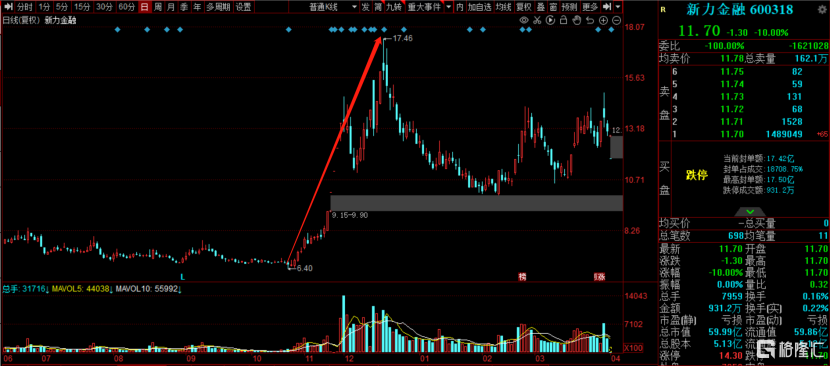Open the 设置 settings button

[x=243, y=7]
